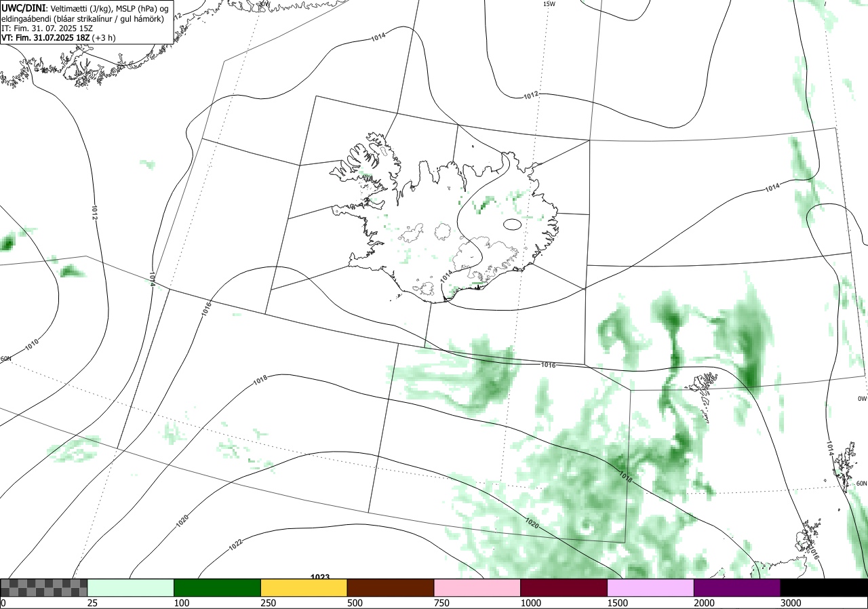The width and height of the screenshot is (868, 609).
Task: Click the legend tick label "25"
Action: [x=92, y=603]
